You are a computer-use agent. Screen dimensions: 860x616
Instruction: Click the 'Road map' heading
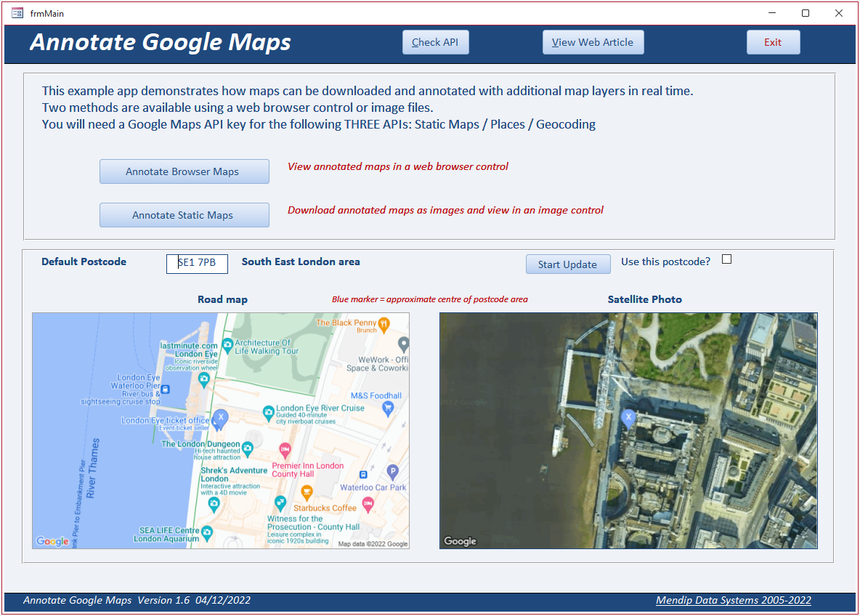pos(222,299)
